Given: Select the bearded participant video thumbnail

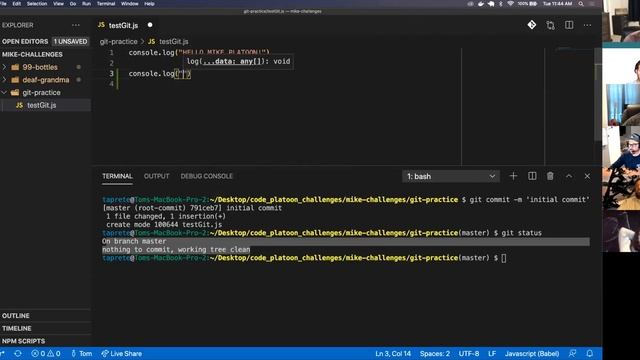Looking at the screenshot, I should [x=621, y=167].
